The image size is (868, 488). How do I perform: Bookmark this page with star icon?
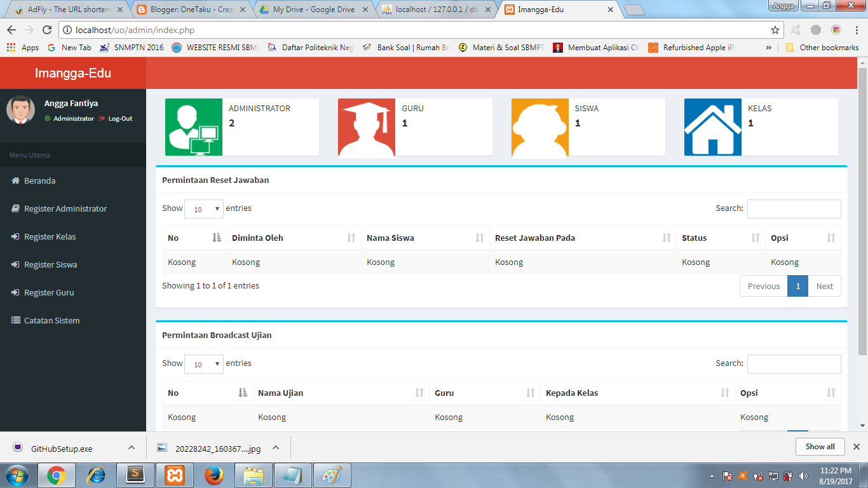tap(775, 30)
